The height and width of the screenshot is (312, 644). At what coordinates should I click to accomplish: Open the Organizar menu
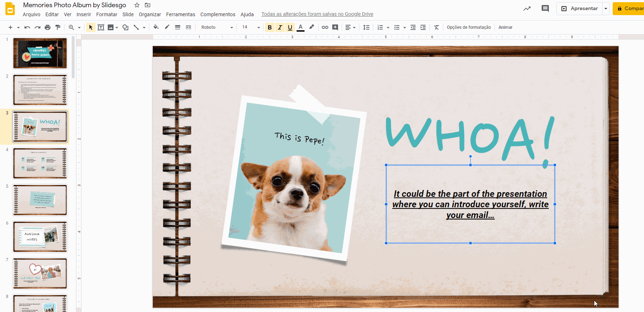150,14
